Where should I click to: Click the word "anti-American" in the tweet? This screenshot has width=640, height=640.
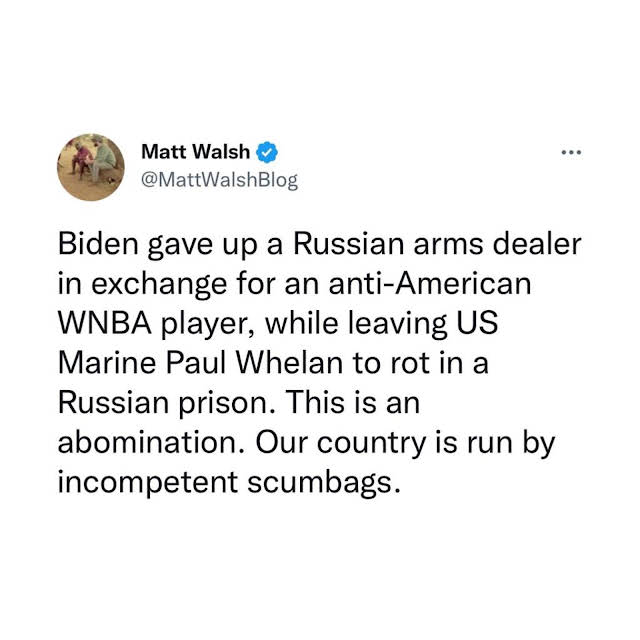[430, 284]
